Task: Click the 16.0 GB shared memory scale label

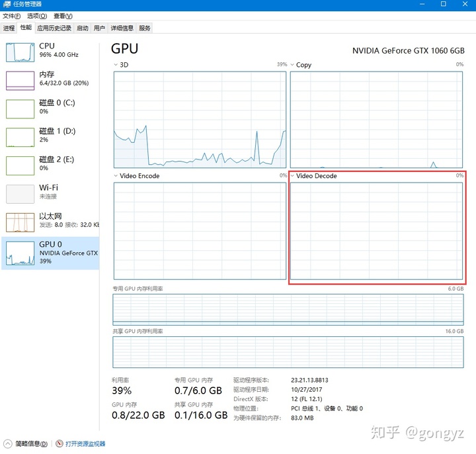Action: click(454, 331)
